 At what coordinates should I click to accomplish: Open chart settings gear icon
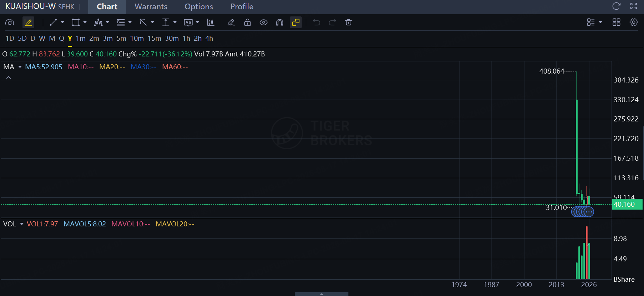(x=634, y=22)
